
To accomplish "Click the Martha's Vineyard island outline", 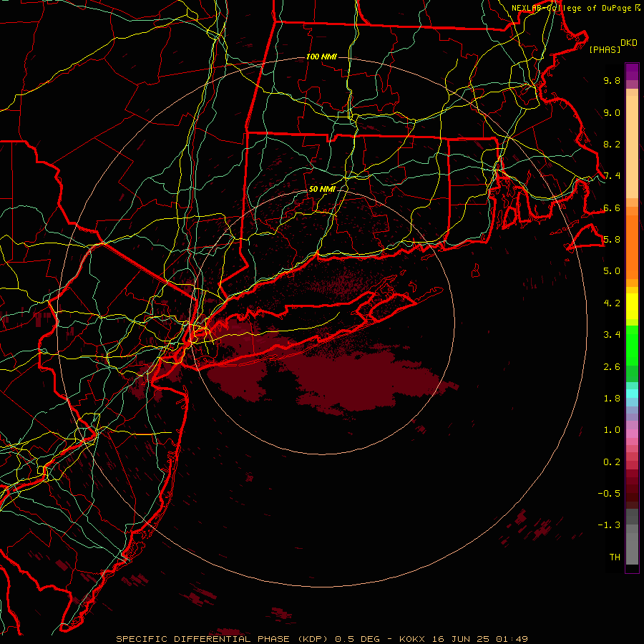I will (x=587, y=238).
